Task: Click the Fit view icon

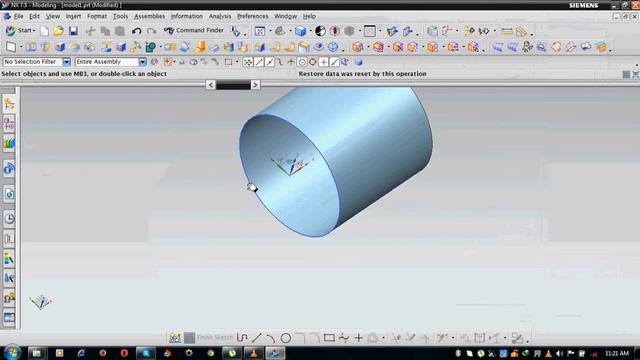Action: click(260, 31)
